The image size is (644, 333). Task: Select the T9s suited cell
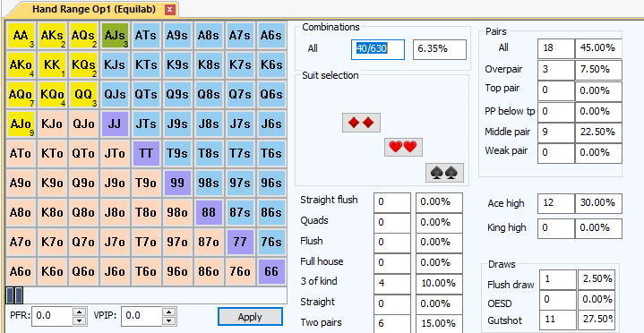pos(177,154)
